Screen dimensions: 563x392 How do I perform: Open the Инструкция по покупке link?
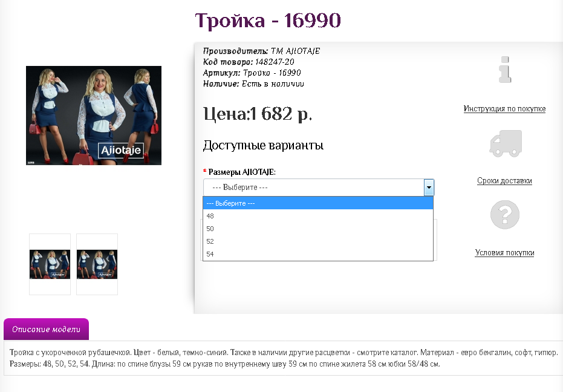[x=504, y=108]
